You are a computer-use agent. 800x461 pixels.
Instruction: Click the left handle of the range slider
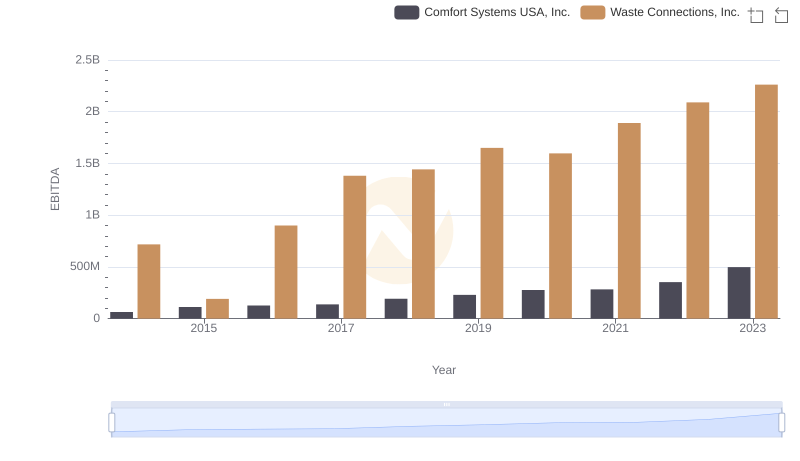[x=112, y=423]
